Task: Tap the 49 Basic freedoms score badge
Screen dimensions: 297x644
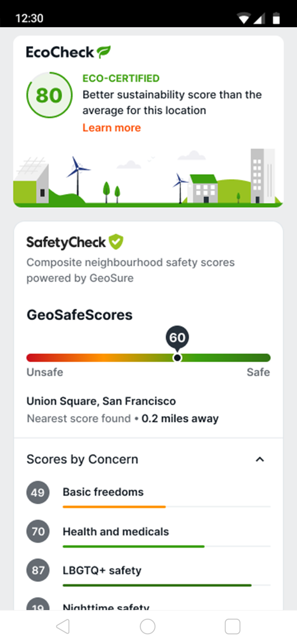Action: coord(38,492)
